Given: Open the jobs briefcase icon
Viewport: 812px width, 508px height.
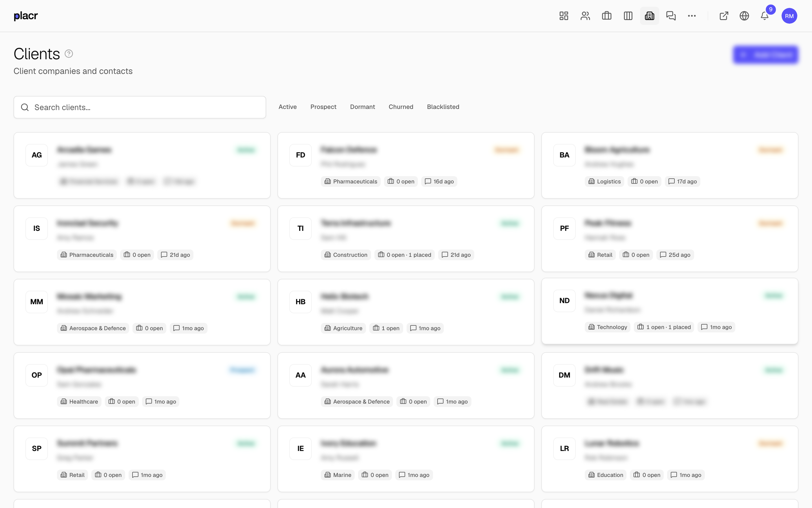Looking at the screenshot, I should click(607, 16).
